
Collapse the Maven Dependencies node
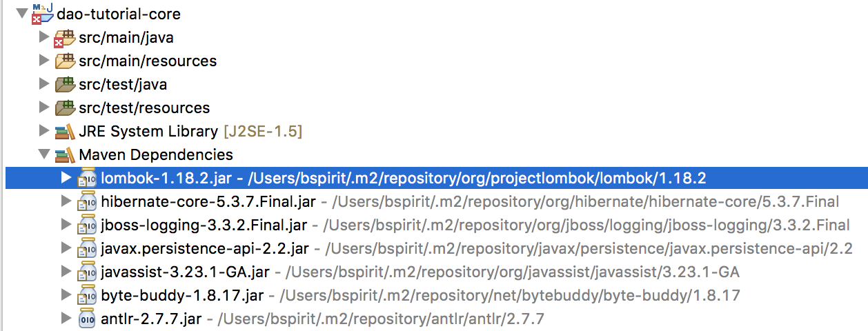pyautogui.click(x=44, y=154)
